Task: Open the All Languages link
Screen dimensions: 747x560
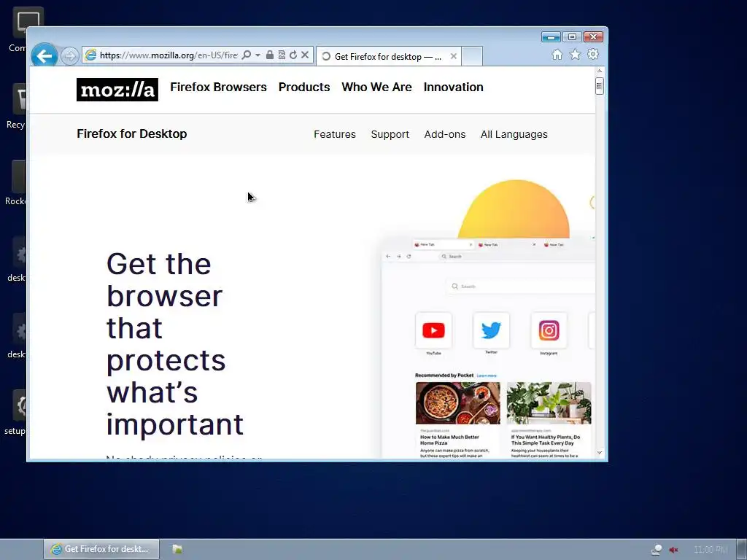Action: point(514,134)
